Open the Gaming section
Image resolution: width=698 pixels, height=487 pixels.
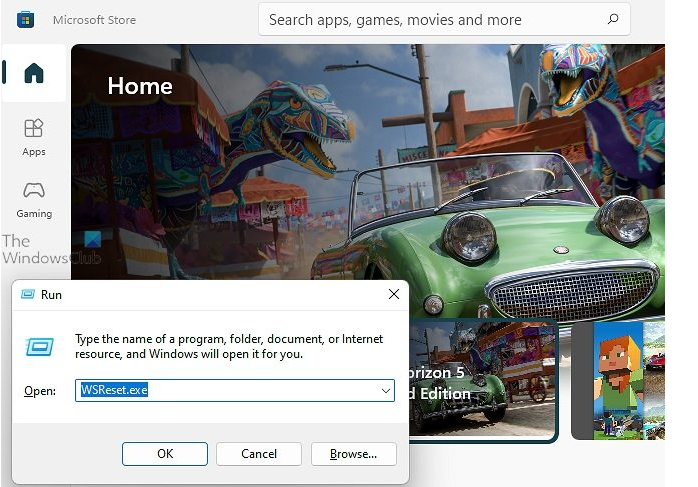click(34, 200)
